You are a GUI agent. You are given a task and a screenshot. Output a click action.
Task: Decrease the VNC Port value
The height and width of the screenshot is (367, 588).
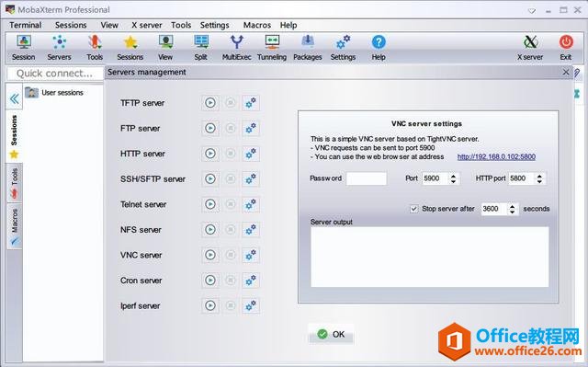click(453, 181)
